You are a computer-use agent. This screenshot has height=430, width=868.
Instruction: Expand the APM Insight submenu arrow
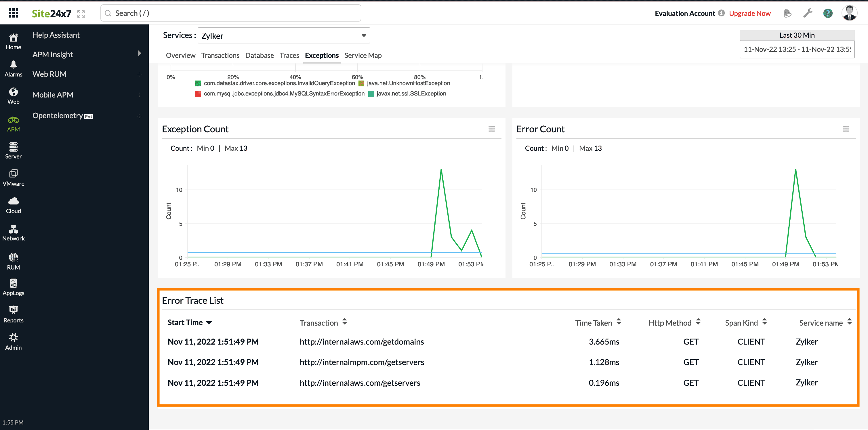click(139, 53)
